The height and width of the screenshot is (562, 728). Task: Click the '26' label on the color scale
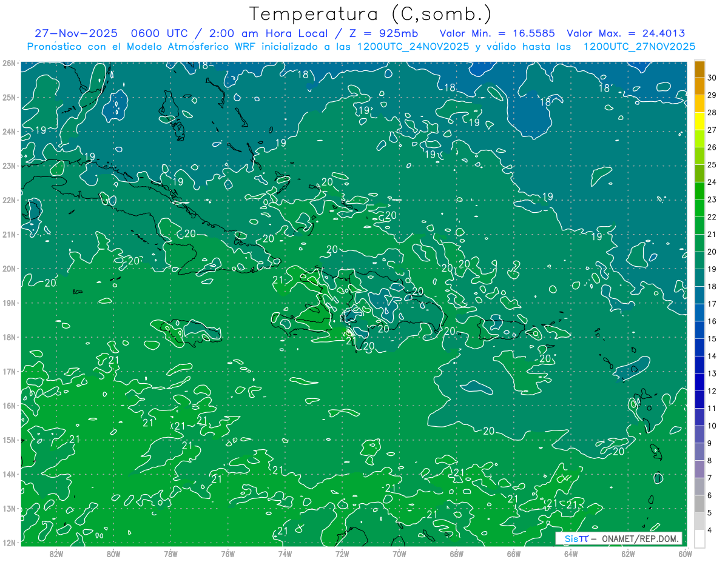712,147
